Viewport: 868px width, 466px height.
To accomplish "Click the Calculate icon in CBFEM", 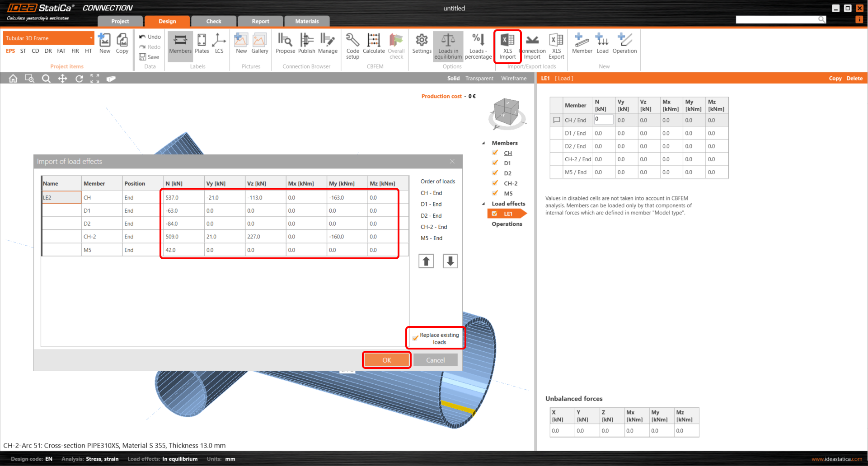I will (x=374, y=44).
